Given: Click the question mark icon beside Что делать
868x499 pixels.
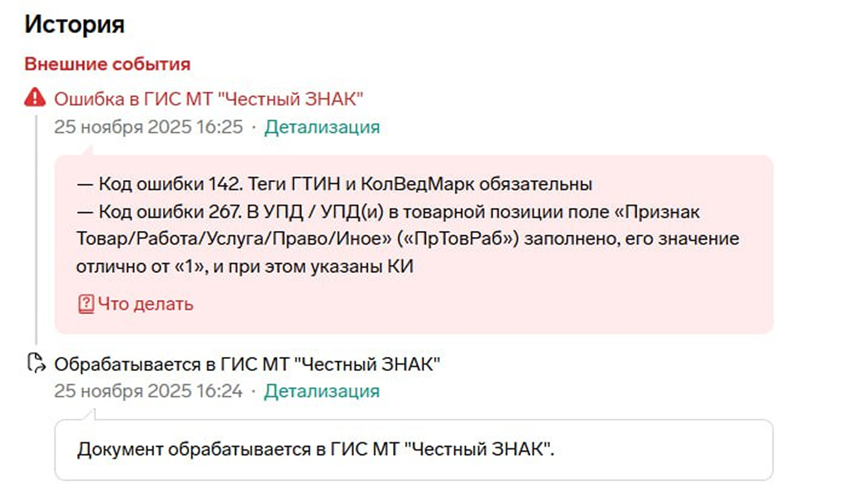Looking at the screenshot, I should (86, 304).
